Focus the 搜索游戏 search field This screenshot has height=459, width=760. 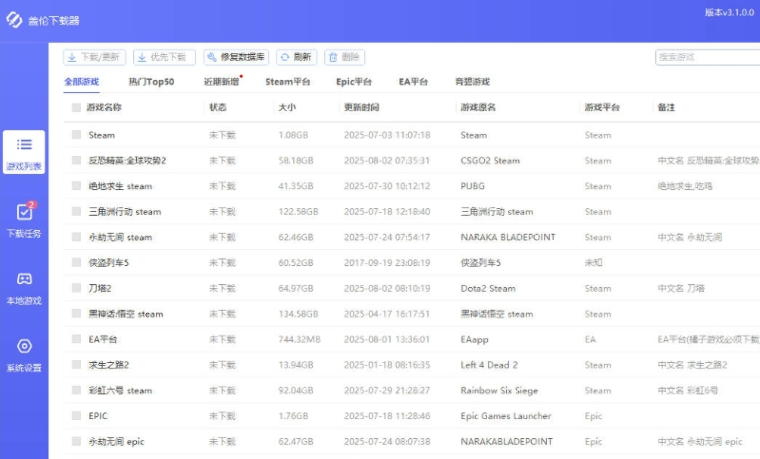coord(708,57)
